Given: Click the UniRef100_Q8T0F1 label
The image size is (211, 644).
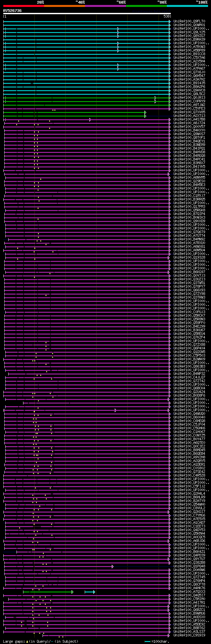Looking at the screenshot, I should pos(189,137).
